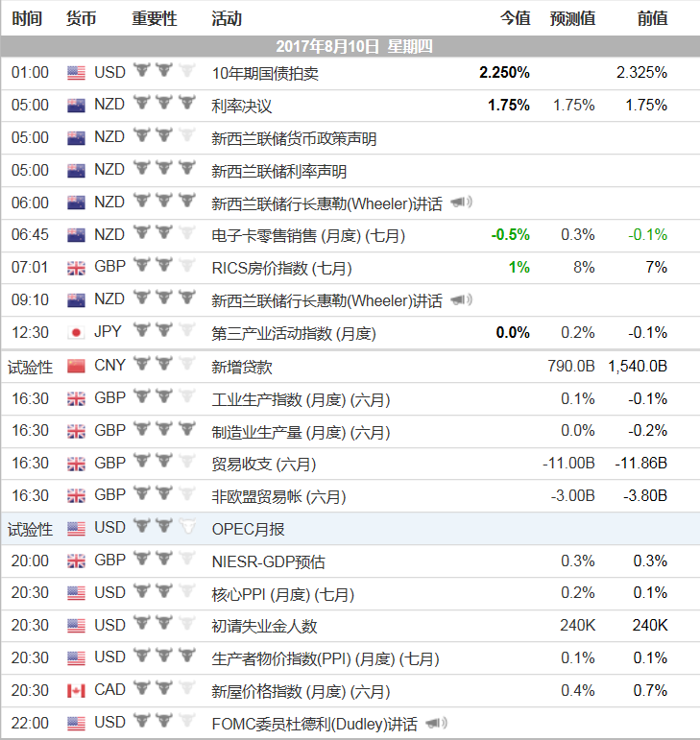The image size is (700, 740).
Task: Click the Japan flag in the 12:30 row
Action: [x=76, y=333]
